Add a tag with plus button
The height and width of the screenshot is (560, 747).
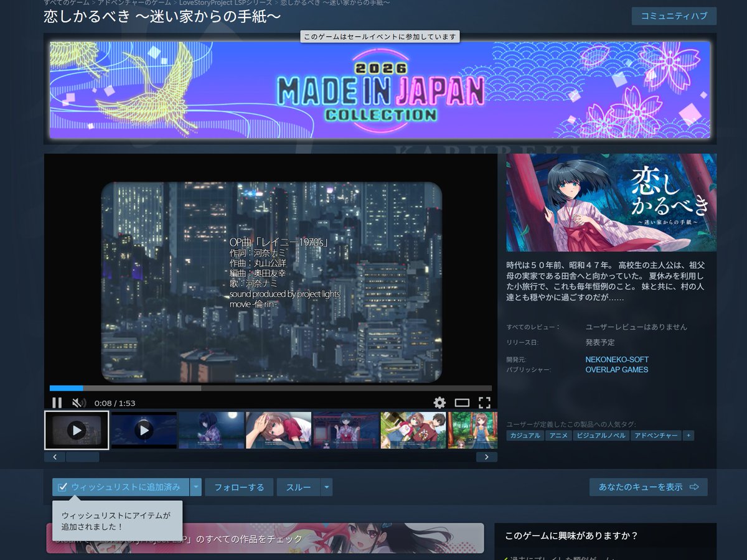click(688, 436)
